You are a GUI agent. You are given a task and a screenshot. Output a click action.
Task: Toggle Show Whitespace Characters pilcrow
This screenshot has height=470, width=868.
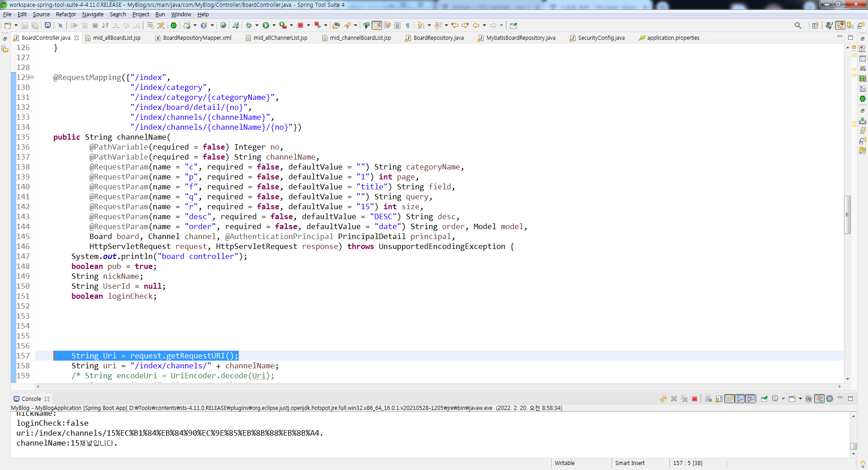[x=408, y=25]
